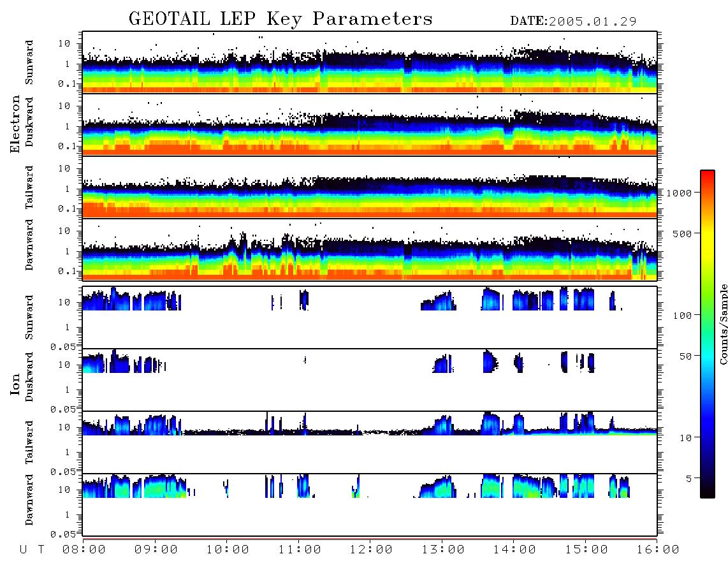This screenshot has width=728, height=561.
Task: Click the 08:00 time axis label
Action: 84,550
